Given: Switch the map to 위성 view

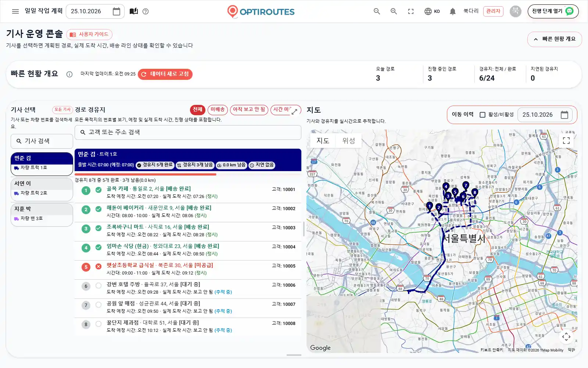Looking at the screenshot, I should [349, 141].
